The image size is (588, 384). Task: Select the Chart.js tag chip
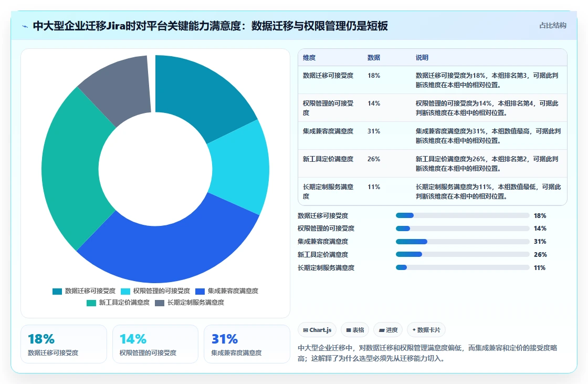pos(317,330)
